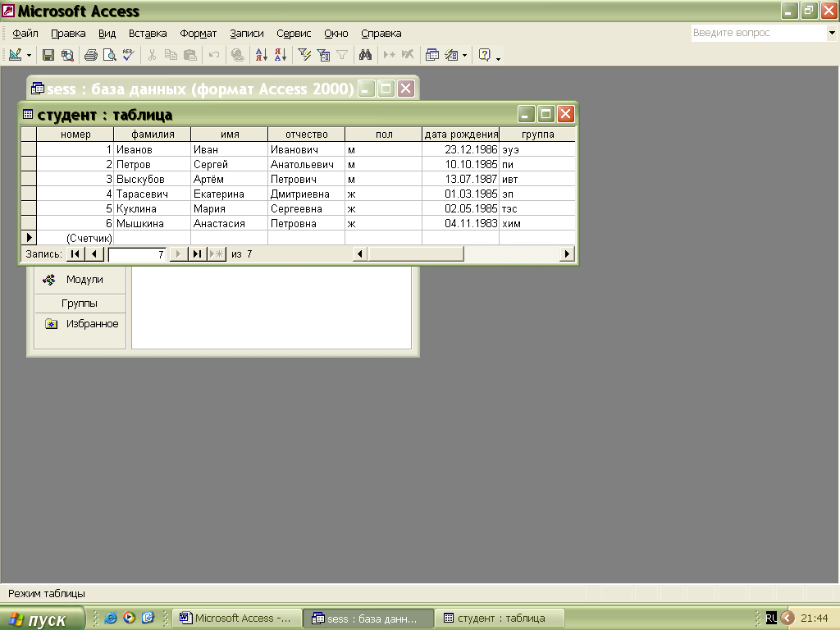
Task: Go to previous record navigation button
Action: (x=94, y=254)
